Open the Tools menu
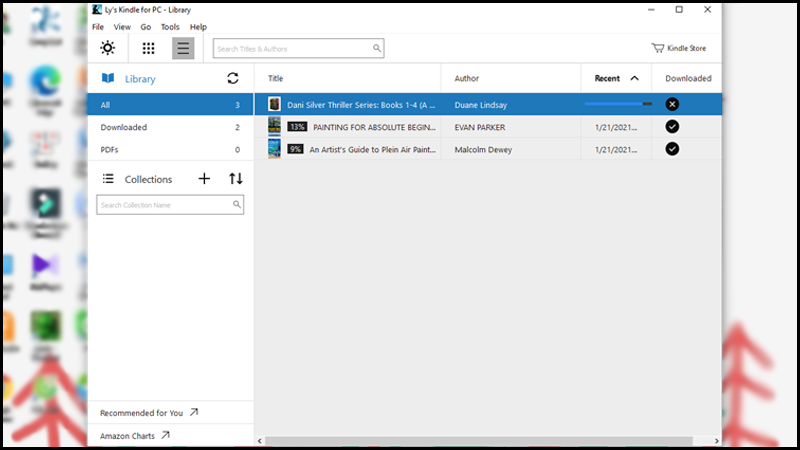 click(170, 27)
